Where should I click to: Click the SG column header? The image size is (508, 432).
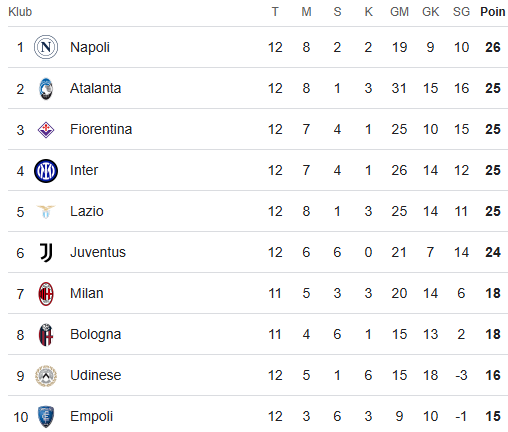461,12
